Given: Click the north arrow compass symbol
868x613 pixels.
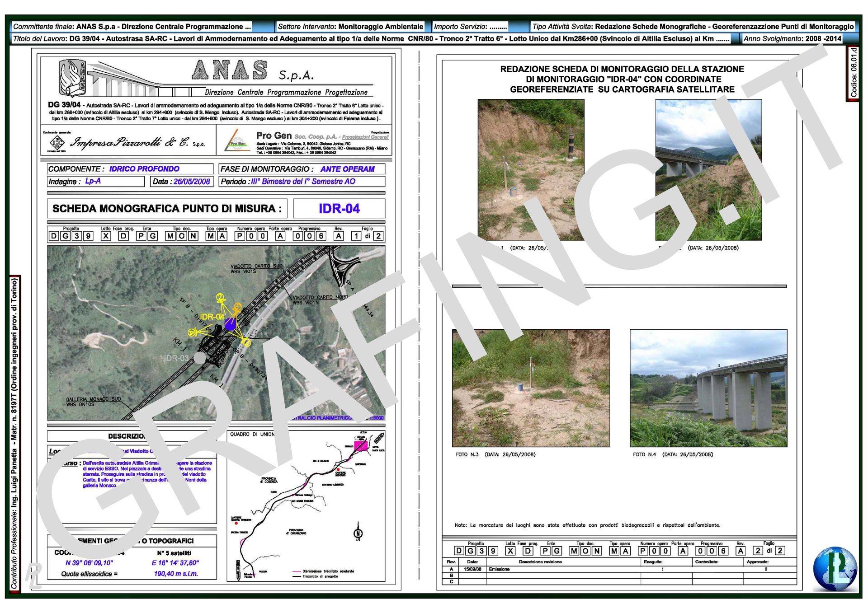Looking at the screenshot, I should (358, 533).
